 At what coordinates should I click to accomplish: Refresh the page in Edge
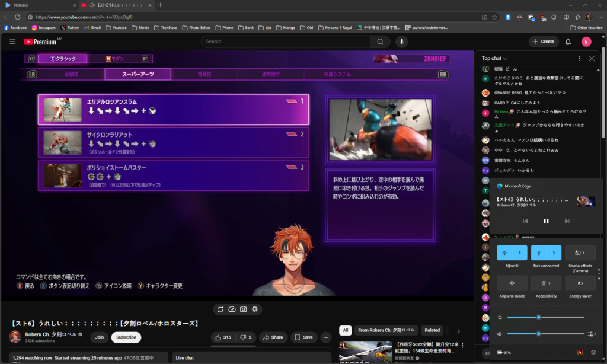pos(17,17)
